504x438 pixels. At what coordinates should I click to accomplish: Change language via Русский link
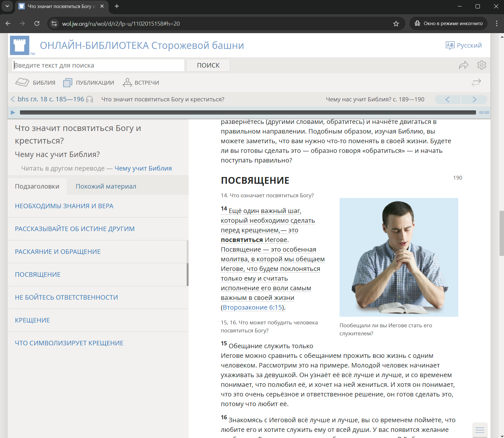[469, 45]
